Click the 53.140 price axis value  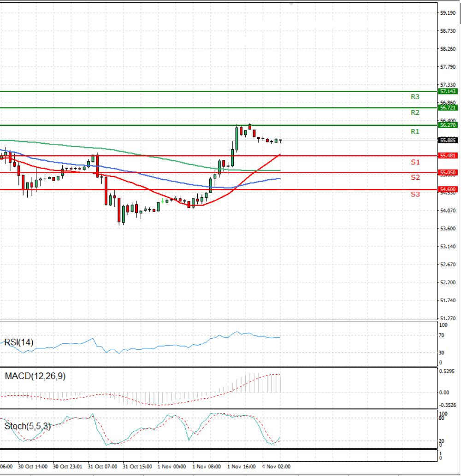[448, 247]
